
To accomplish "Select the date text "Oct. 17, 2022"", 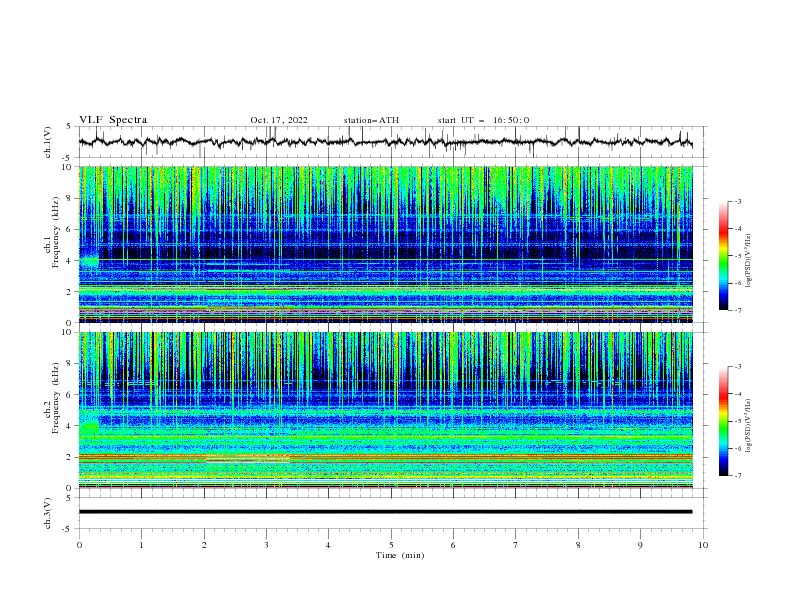I will coord(279,120).
